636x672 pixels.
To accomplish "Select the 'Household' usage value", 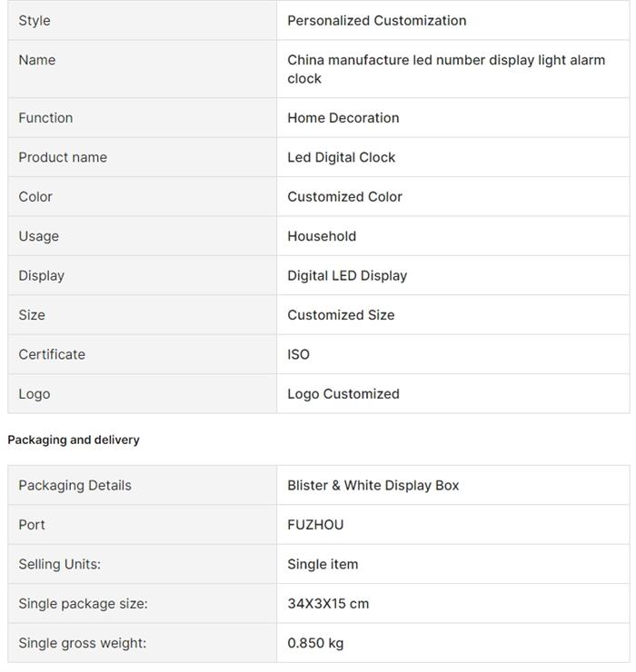I will click(322, 236).
